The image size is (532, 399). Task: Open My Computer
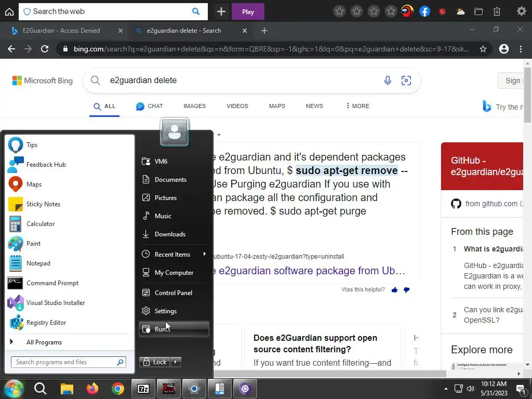[174, 272]
